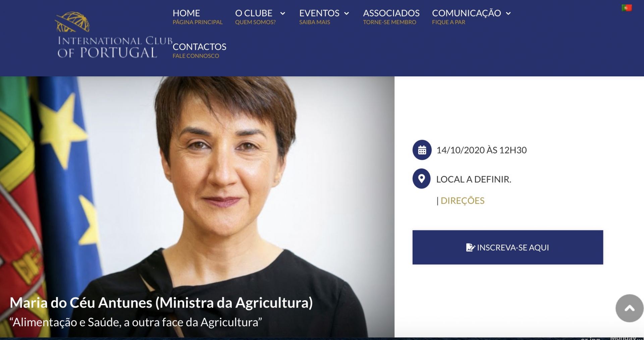
Task: Expand the Eventos dropdown chevron
Action: pyautogui.click(x=347, y=13)
